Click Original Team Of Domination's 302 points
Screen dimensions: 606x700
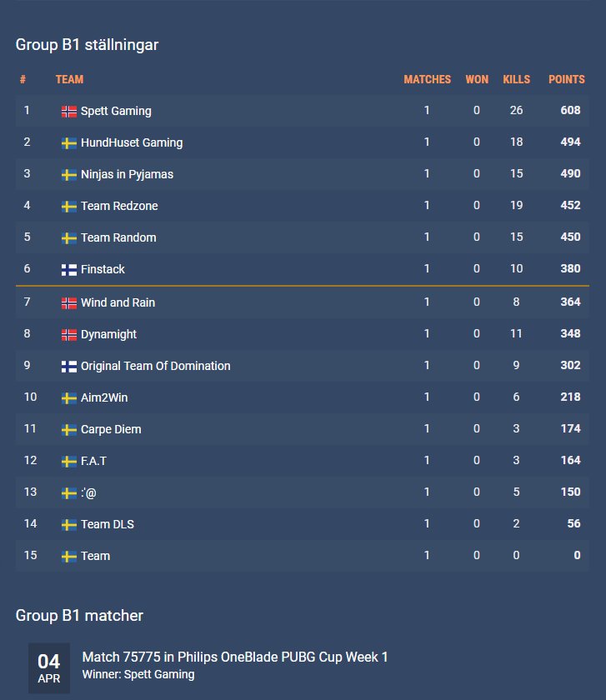pyautogui.click(x=571, y=365)
